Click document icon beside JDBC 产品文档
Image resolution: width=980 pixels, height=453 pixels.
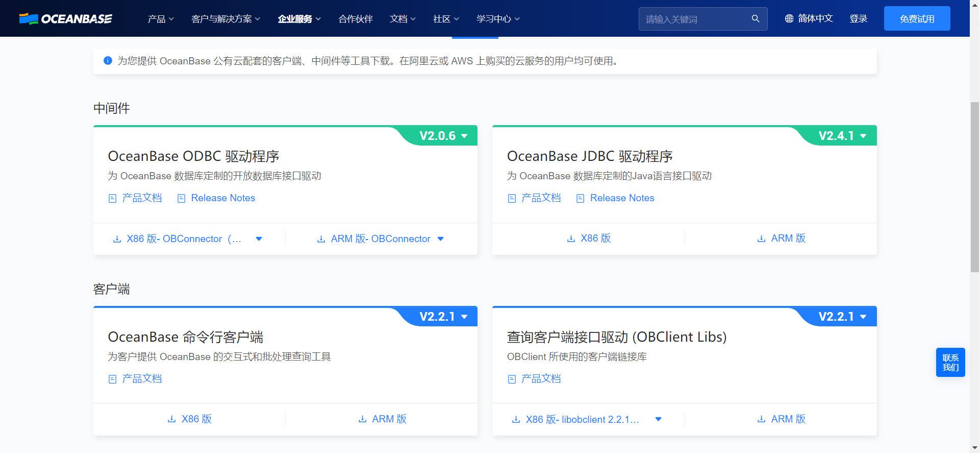512,198
